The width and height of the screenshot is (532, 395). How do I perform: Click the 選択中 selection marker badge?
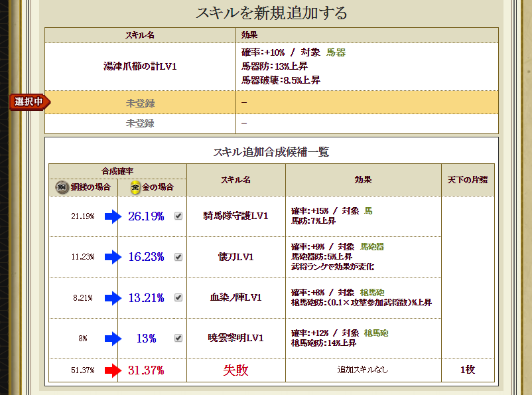coord(31,102)
